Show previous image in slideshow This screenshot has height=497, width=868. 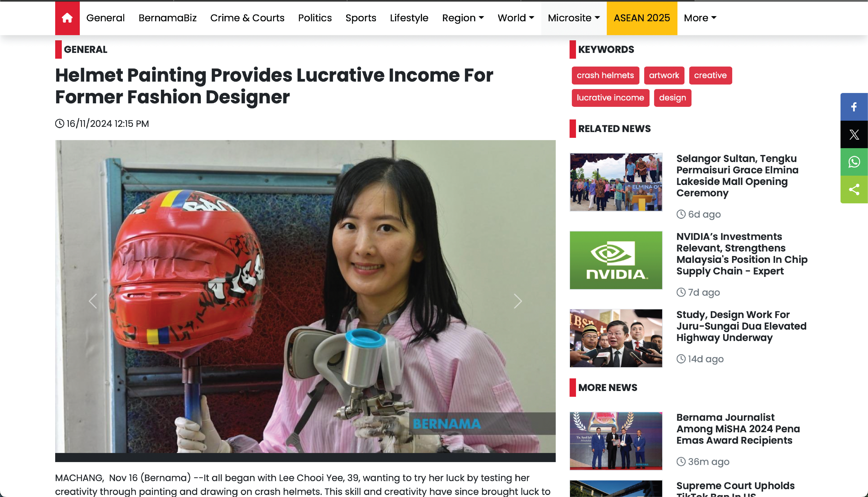tap(93, 301)
